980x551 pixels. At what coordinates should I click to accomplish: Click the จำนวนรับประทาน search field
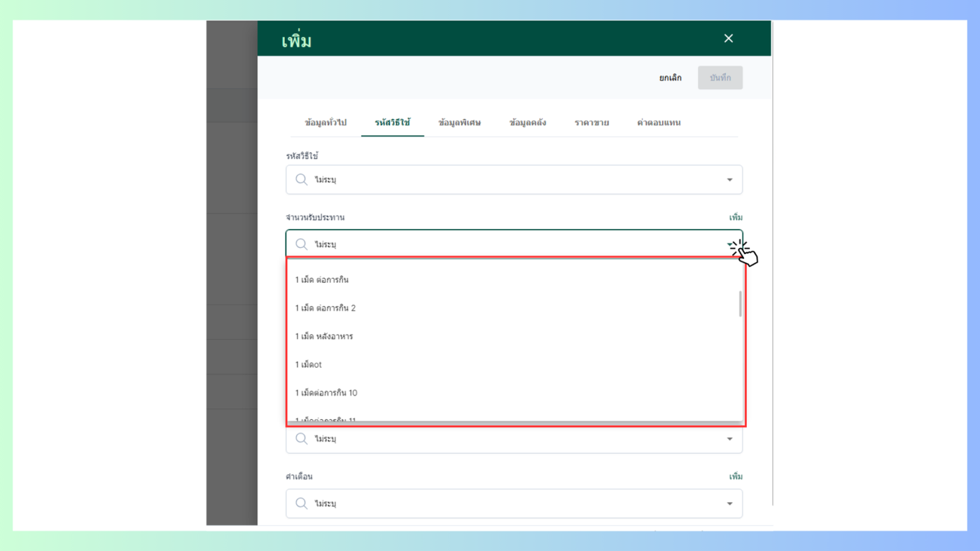click(514, 244)
